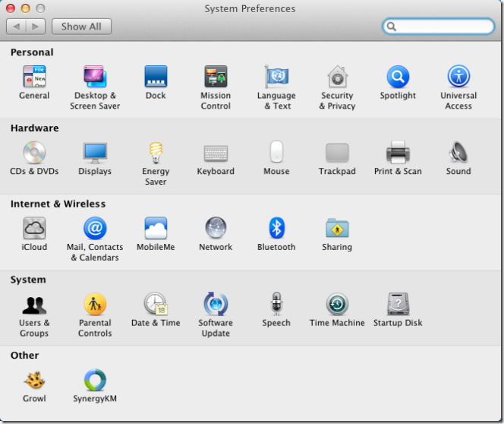The width and height of the screenshot is (504, 424).
Task: Click the Personal section heading
Action: 32,52
